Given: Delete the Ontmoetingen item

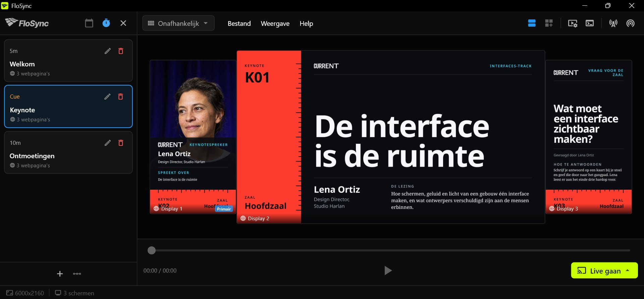Looking at the screenshot, I should tap(121, 143).
